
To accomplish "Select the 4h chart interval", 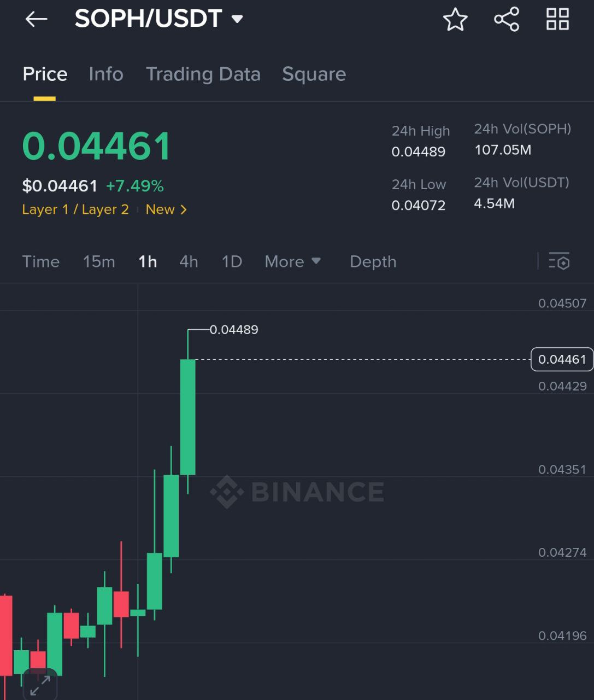I will pyautogui.click(x=189, y=261).
